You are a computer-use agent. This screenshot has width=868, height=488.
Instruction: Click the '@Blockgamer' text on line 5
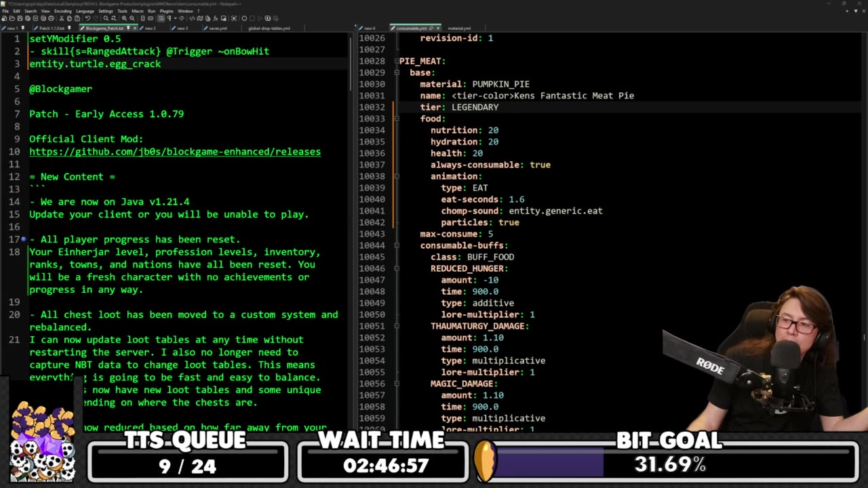point(60,89)
